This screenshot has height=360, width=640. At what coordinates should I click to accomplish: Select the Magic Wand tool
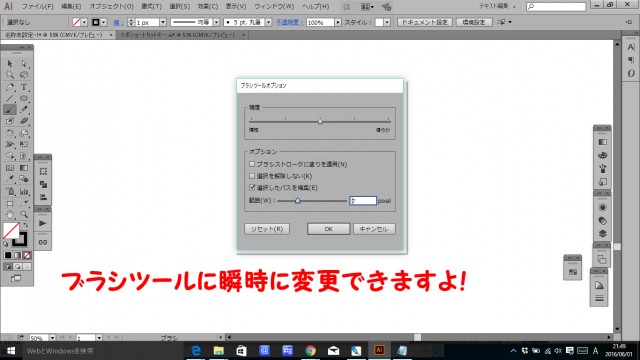point(10,75)
